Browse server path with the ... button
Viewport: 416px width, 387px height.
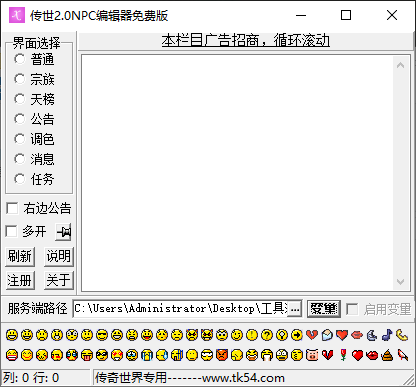tap(295, 309)
